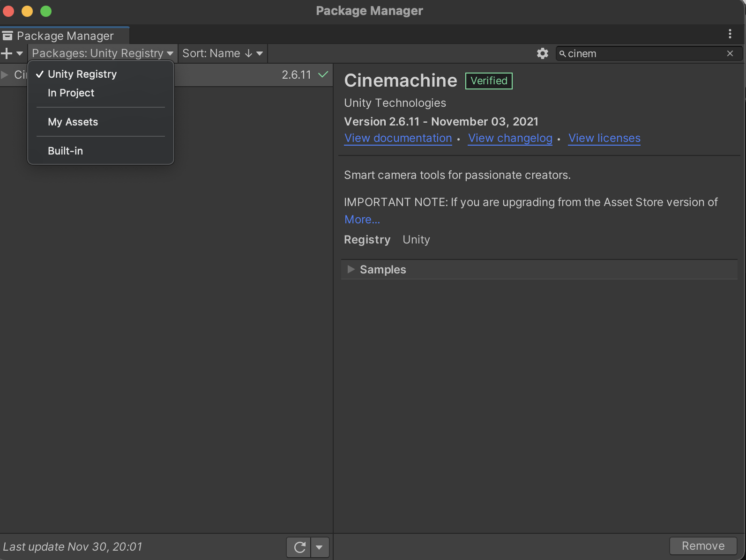Screen dimensions: 746x560
Task: Open the refresh options dropdown arrow
Action: [x=320, y=547]
